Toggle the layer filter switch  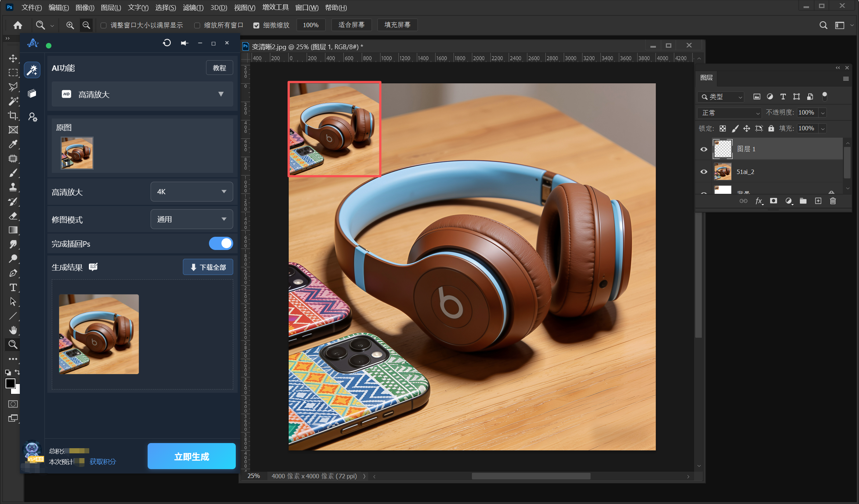824,97
